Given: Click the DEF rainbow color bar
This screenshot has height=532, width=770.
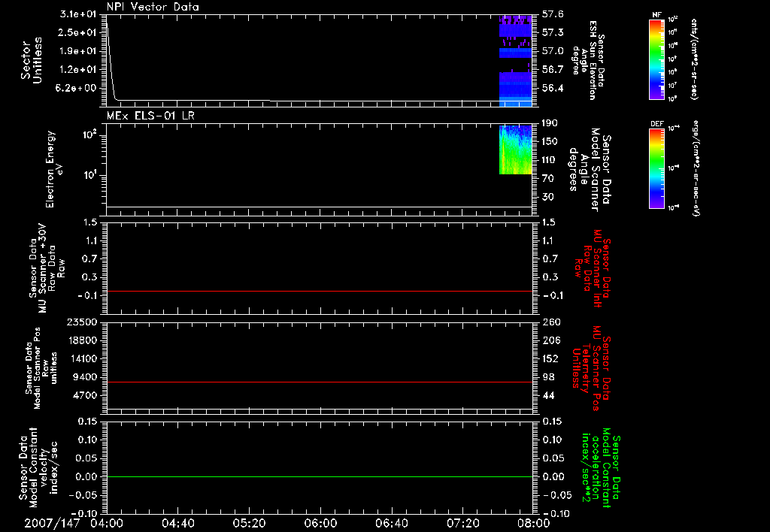Looking at the screenshot, I should click(x=657, y=168).
